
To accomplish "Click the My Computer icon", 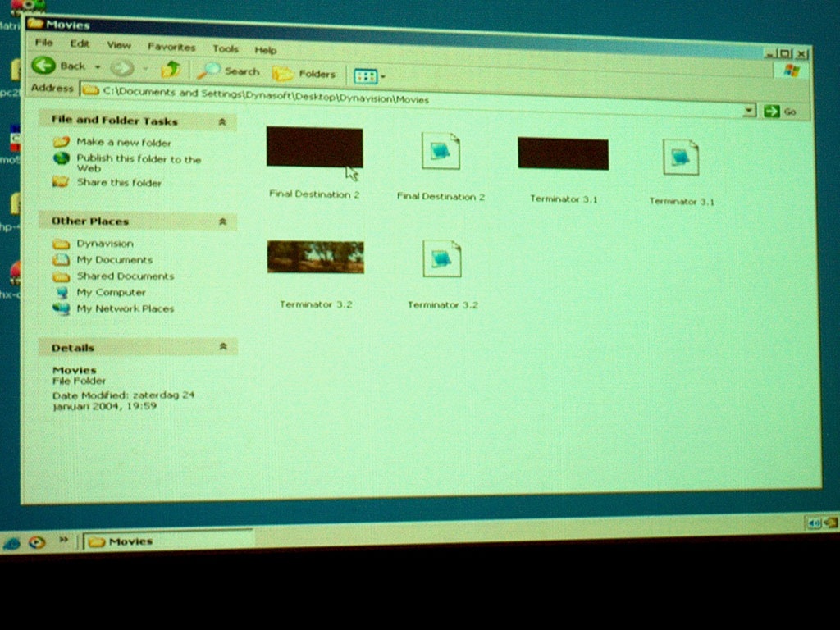I will coord(62,293).
